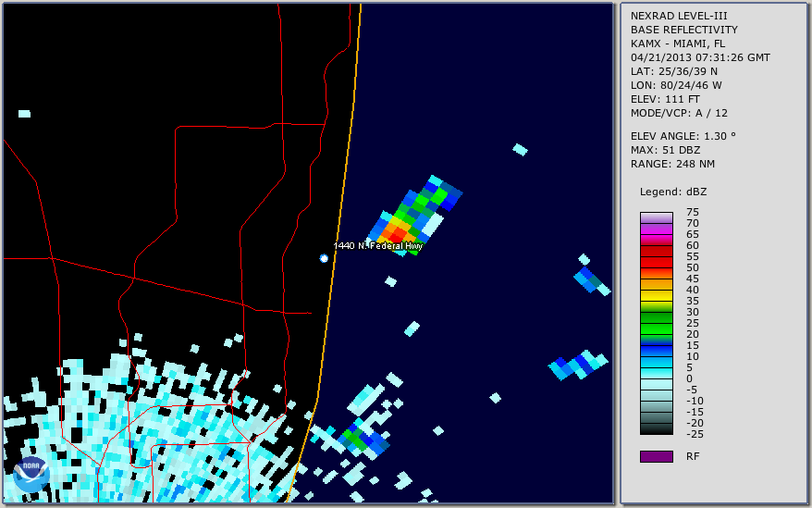Select the Legend: dBZ heading
This screenshot has height=508, width=812.
(673, 192)
